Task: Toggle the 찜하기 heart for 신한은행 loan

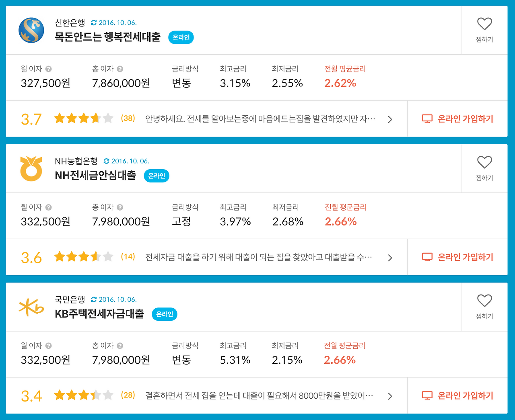Action: (x=484, y=24)
